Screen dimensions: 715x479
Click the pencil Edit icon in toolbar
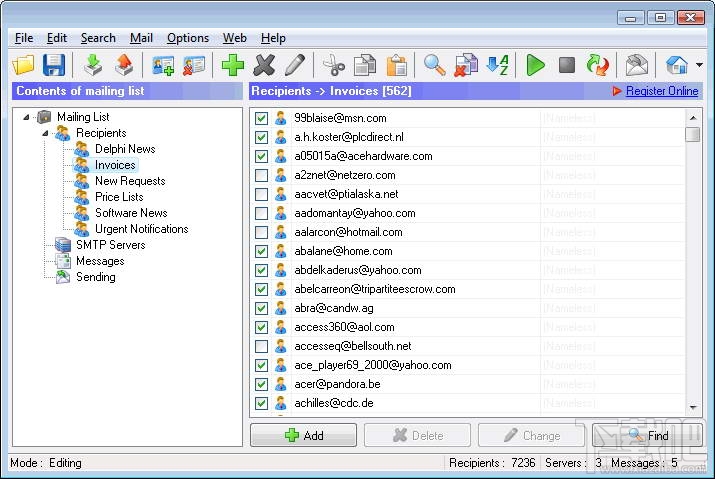(x=295, y=65)
